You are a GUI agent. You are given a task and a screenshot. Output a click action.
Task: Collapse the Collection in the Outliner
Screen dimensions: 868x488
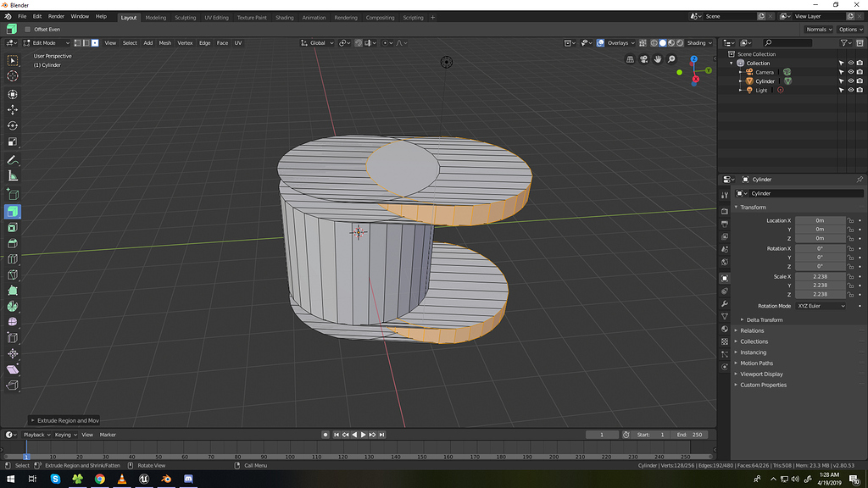(731, 63)
